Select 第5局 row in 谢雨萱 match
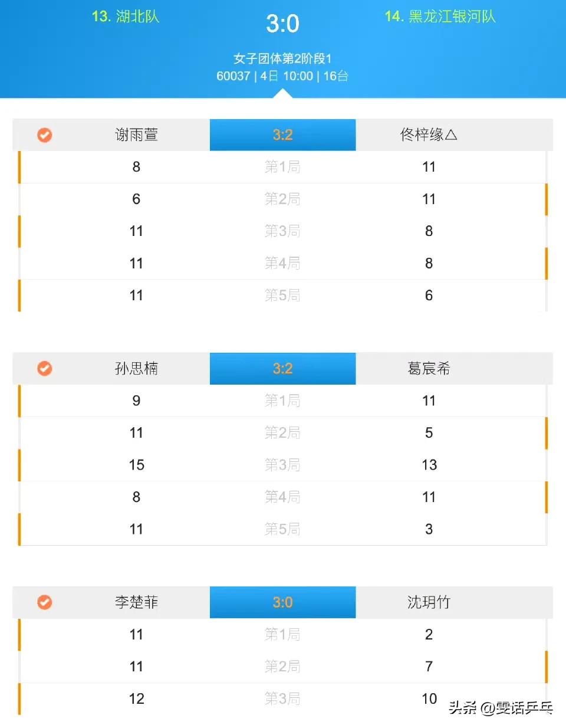This screenshot has width=566, height=728. point(283,296)
